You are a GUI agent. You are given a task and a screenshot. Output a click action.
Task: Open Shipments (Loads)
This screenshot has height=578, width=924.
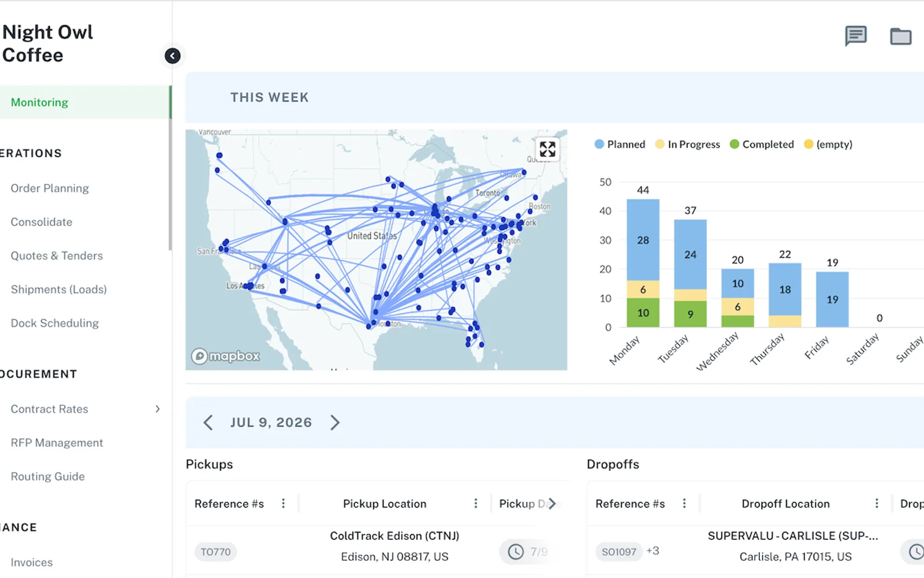coord(59,290)
